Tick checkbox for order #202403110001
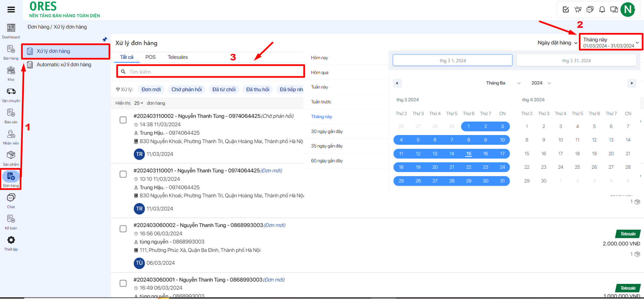The height and width of the screenshot is (299, 644). tap(123, 174)
